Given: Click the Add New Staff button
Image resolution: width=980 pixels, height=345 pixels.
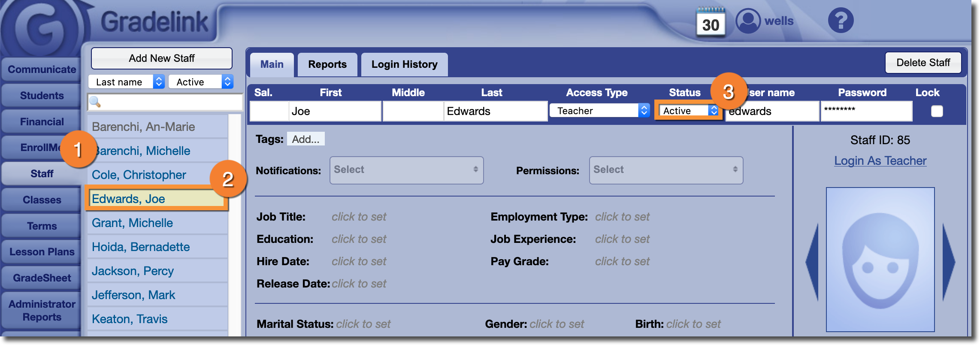Looking at the screenshot, I should coord(162,58).
